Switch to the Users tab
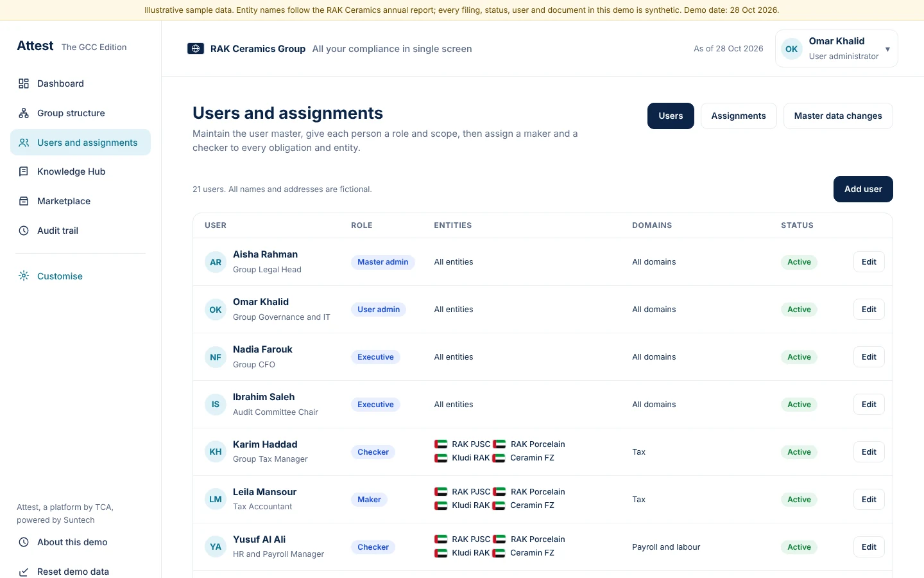The width and height of the screenshot is (924, 578). (671, 116)
